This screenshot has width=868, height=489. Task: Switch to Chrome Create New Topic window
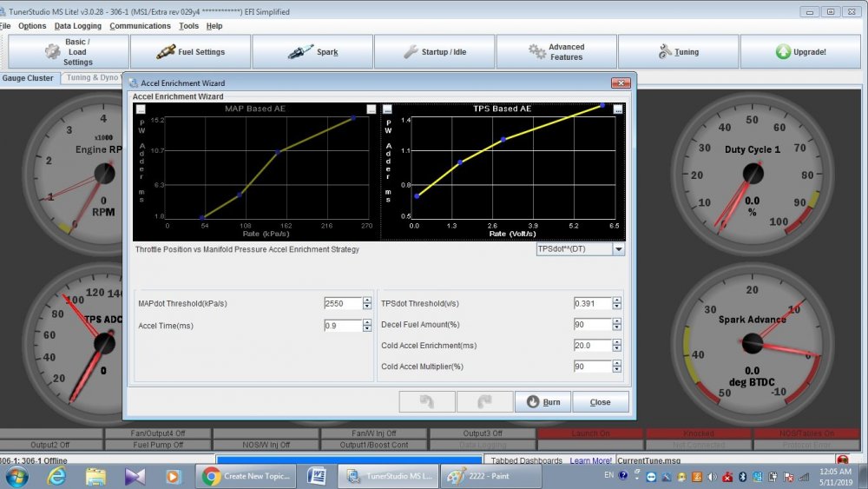pyautogui.click(x=247, y=476)
